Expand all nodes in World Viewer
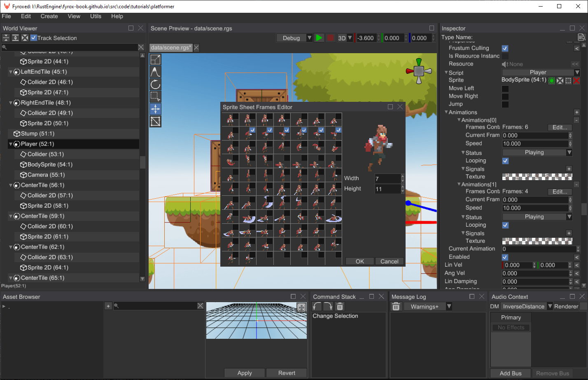 point(15,38)
